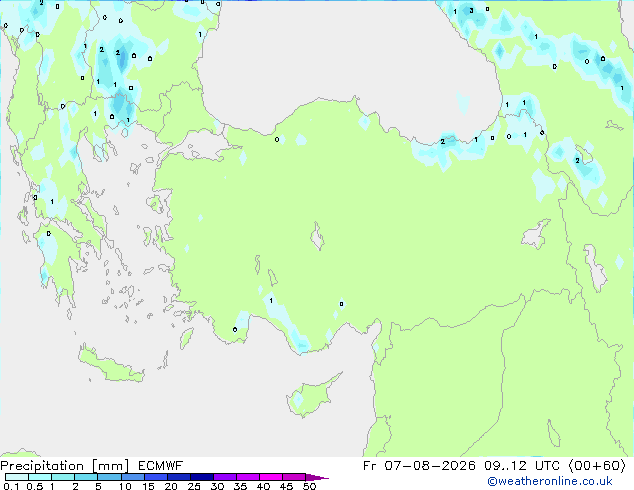Open the weatheronline.co.uk link
634x490 pixels.
tap(550, 481)
